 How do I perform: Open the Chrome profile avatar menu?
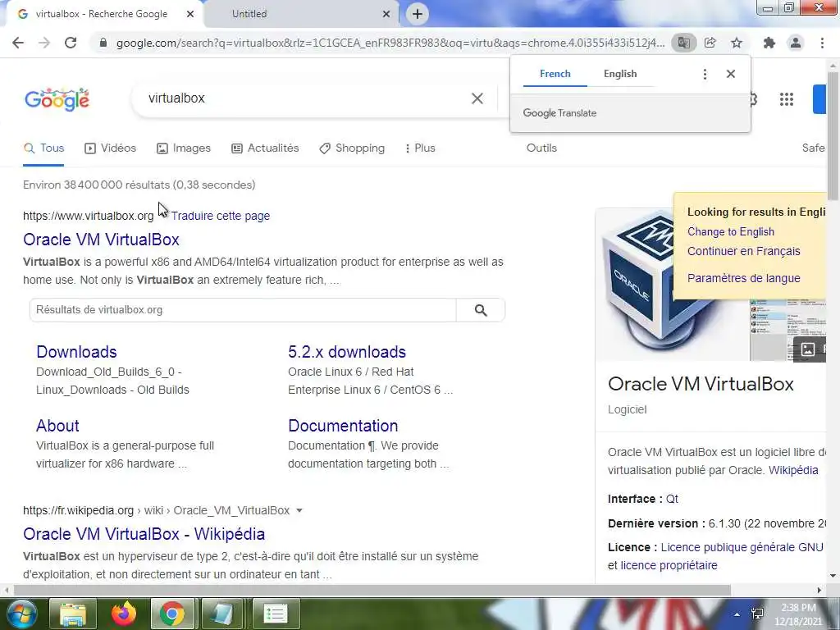point(796,43)
